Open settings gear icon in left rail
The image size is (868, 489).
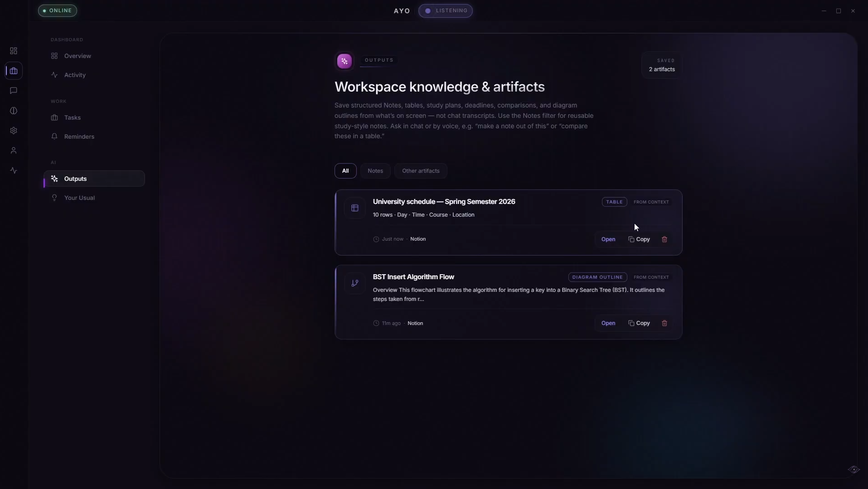pyautogui.click(x=14, y=131)
